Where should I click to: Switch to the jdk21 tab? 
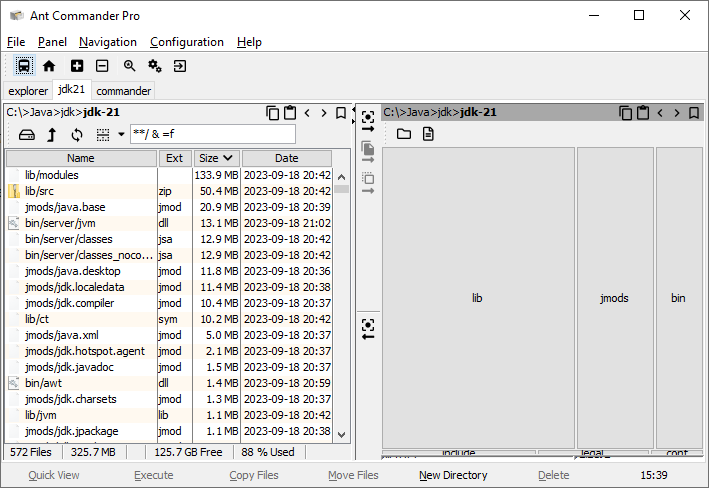pyautogui.click(x=71, y=90)
